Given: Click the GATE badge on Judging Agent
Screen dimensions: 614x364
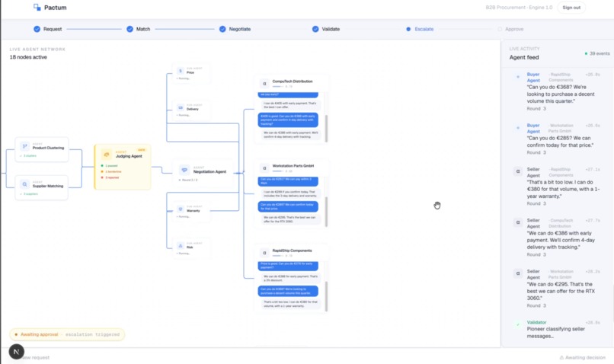Looking at the screenshot, I should coord(142,150).
